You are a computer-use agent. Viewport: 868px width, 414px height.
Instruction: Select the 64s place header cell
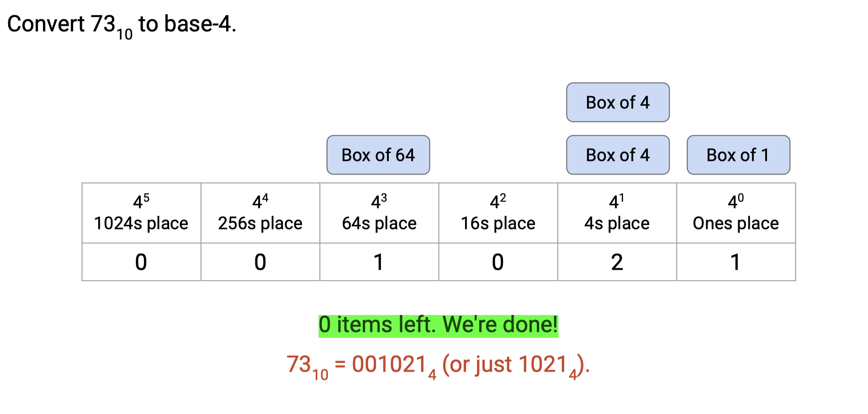pos(379,213)
